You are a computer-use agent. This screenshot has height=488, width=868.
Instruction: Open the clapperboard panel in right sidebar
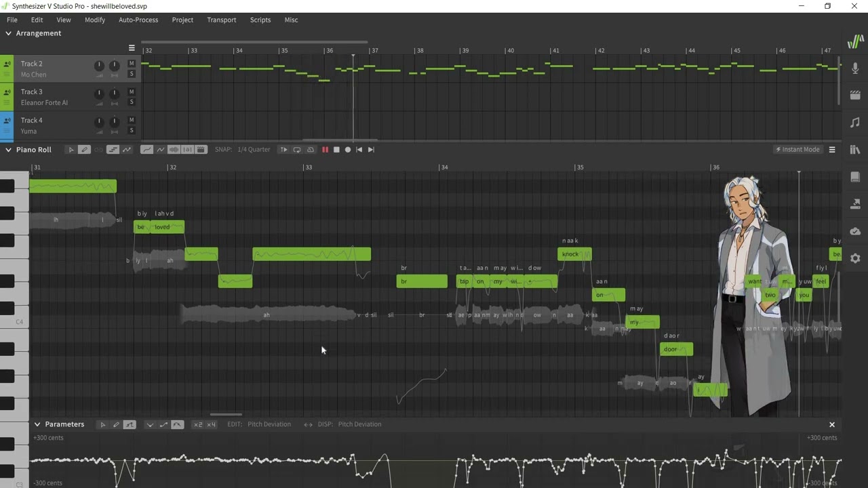(x=855, y=96)
